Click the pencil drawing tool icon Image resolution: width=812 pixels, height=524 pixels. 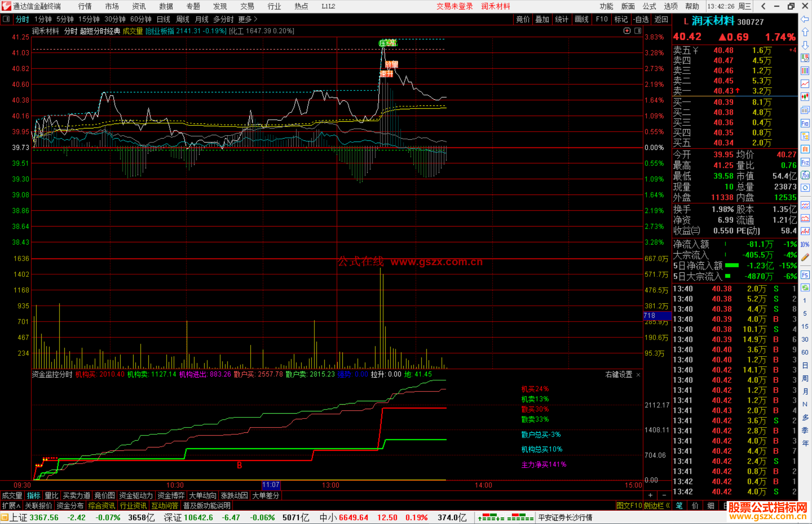tap(805, 257)
